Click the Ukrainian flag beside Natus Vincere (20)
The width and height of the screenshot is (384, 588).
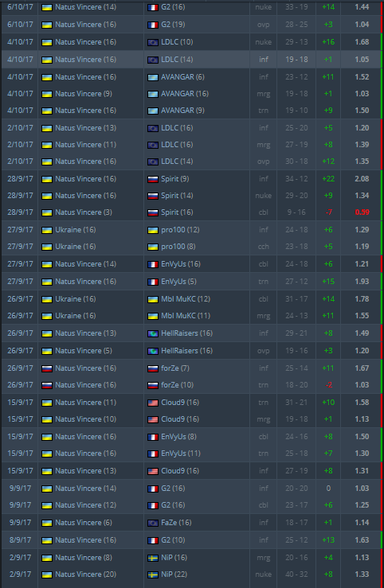[x=46, y=575]
